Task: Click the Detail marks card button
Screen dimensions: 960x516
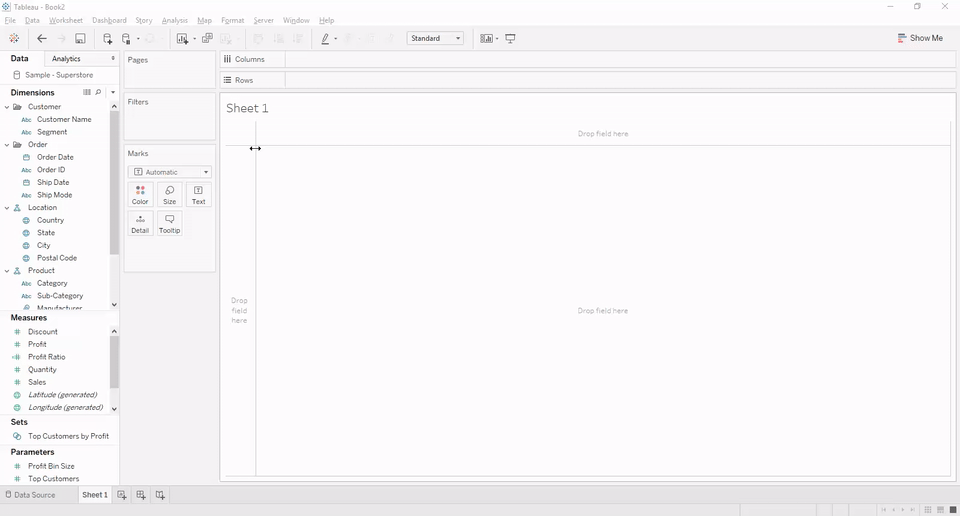Action: click(140, 223)
